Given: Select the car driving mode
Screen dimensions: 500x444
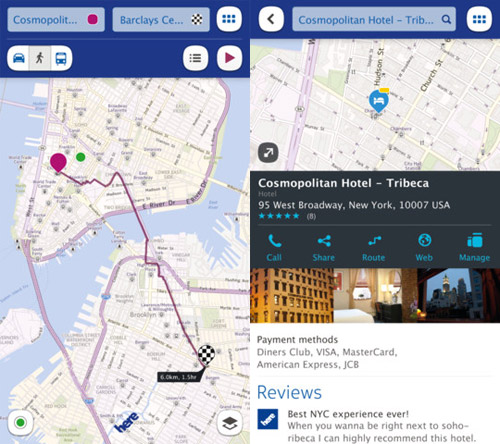Looking at the screenshot, I should (19, 58).
